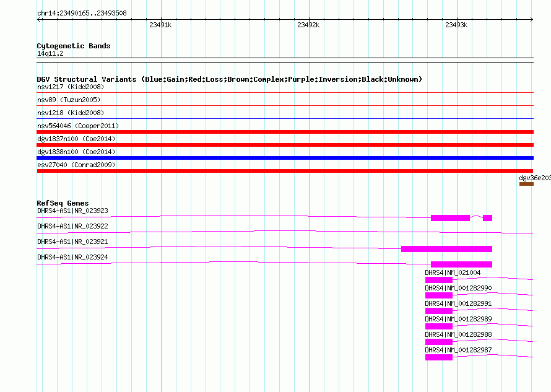Click the DHRS4-AS1|NR_023924 transcript label
551x392 pixels.
click(x=72, y=257)
